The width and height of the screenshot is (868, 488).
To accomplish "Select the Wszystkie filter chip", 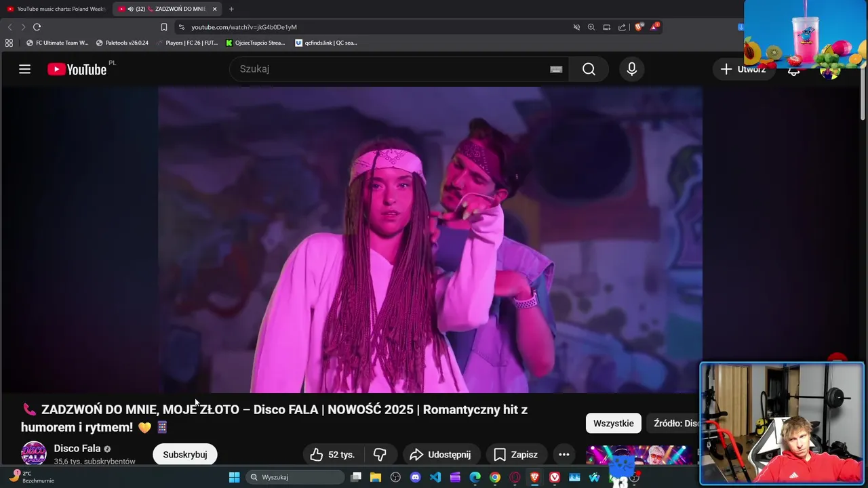I will point(614,424).
